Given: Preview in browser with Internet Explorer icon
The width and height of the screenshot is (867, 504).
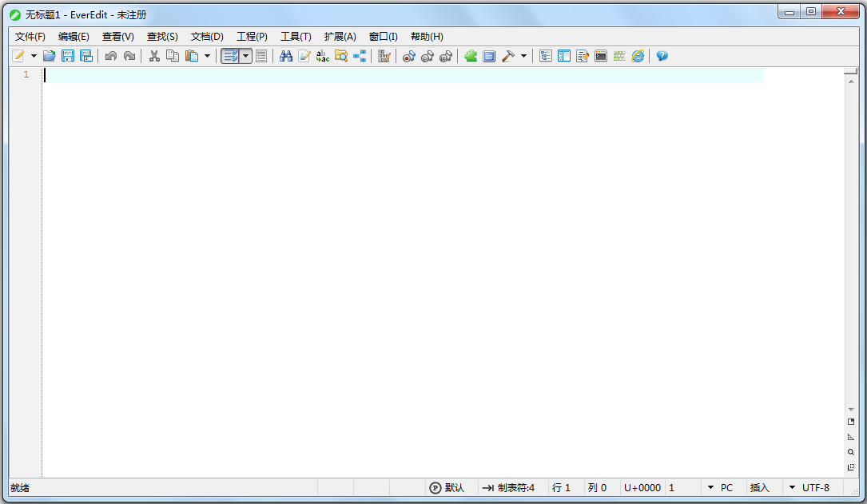Looking at the screenshot, I should coord(638,56).
